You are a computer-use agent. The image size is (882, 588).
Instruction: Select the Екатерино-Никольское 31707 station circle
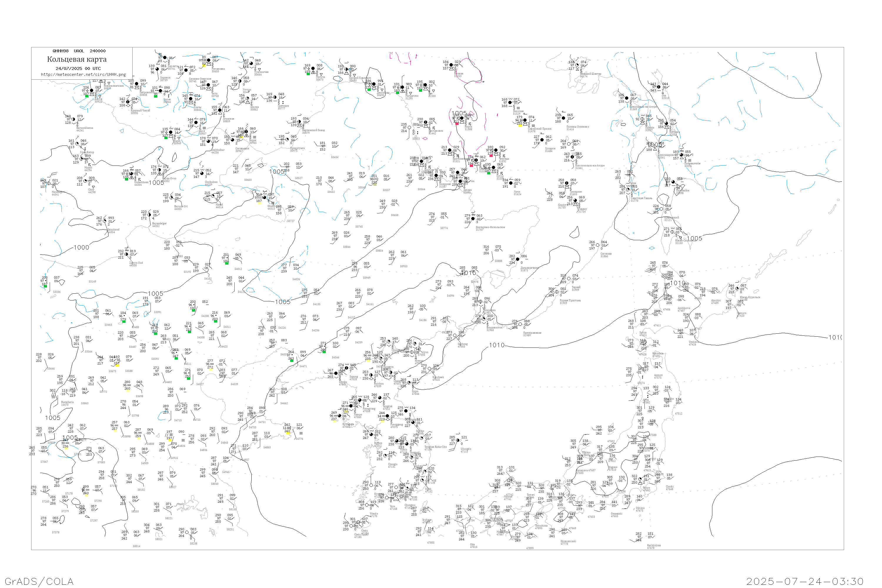point(473,219)
